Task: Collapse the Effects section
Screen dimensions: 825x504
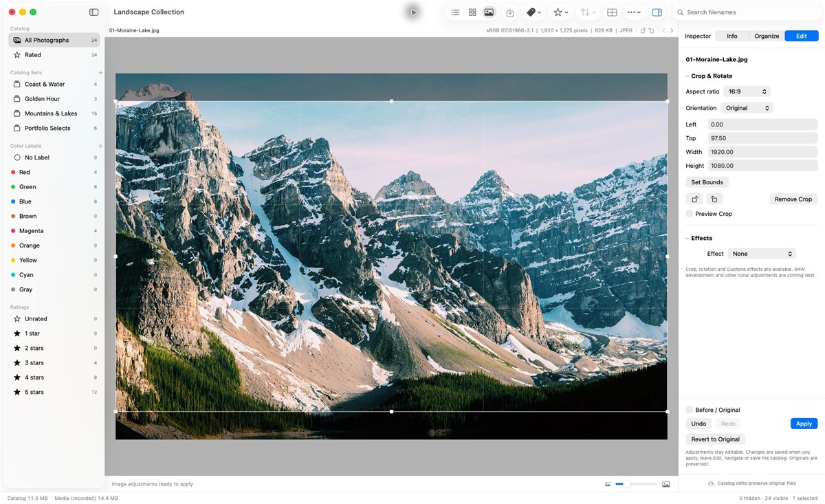Action: pyautogui.click(x=687, y=239)
